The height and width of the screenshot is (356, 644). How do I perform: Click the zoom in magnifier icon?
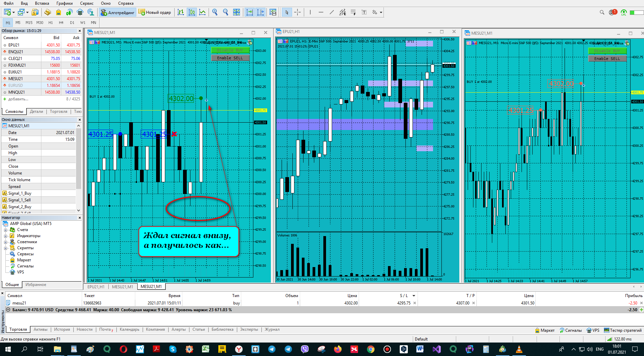[x=215, y=12]
